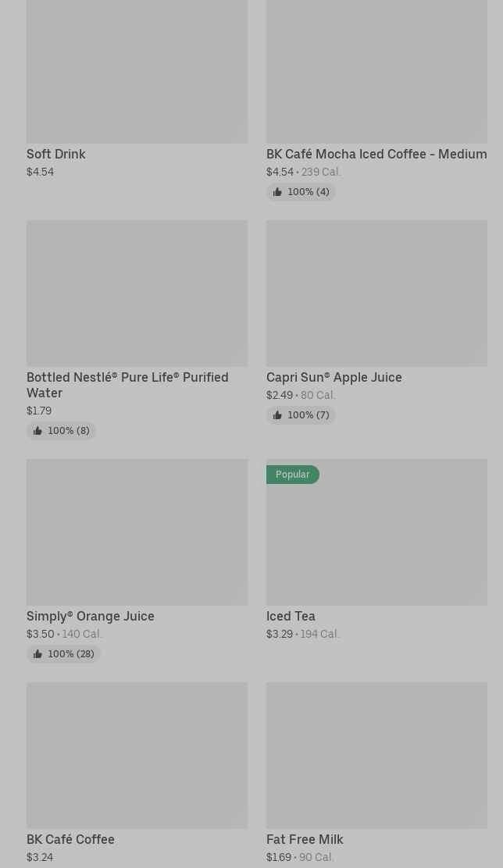This screenshot has width=503, height=868.
Task: Open the BK Café Coffee image
Action: point(137,755)
